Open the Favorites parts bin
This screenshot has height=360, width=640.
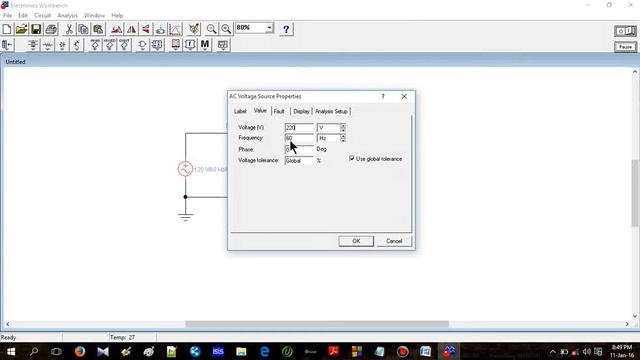(x=7, y=45)
